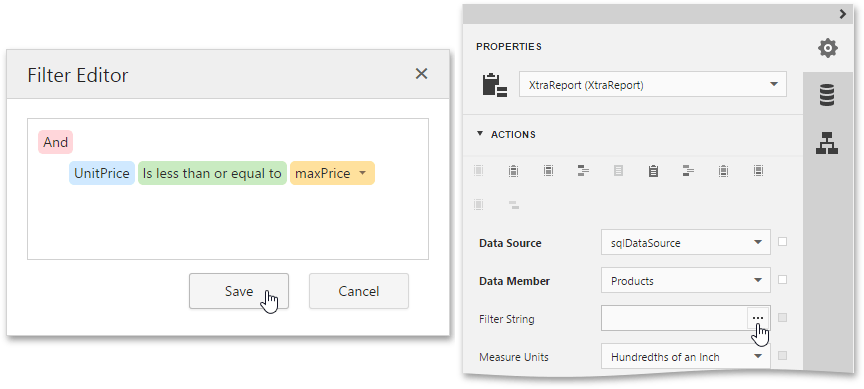Save the filter in Filter Editor
The image size is (864, 389).
(239, 291)
